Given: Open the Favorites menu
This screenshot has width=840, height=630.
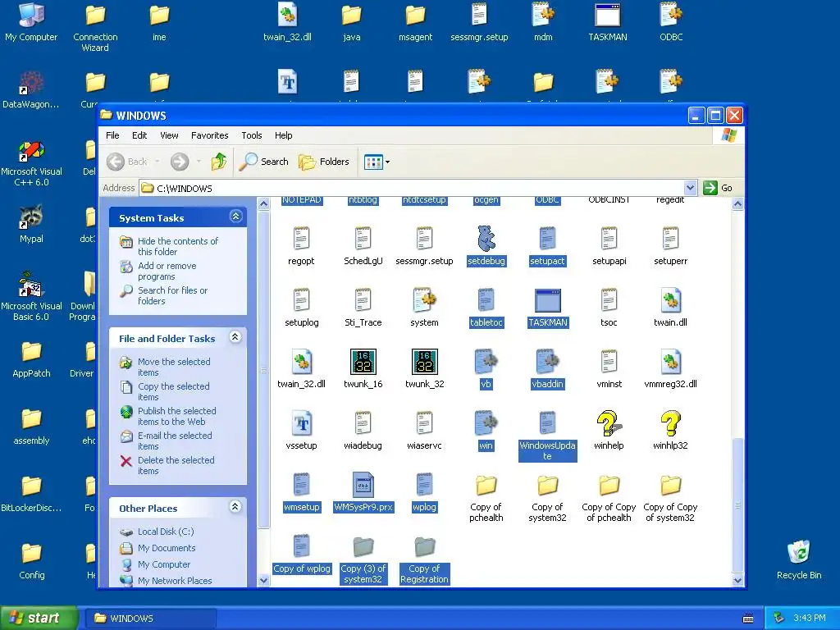Looking at the screenshot, I should tap(209, 135).
